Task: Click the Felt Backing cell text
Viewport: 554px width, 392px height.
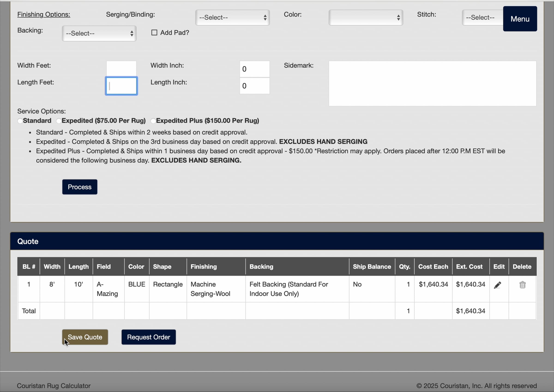Action: click(x=289, y=289)
